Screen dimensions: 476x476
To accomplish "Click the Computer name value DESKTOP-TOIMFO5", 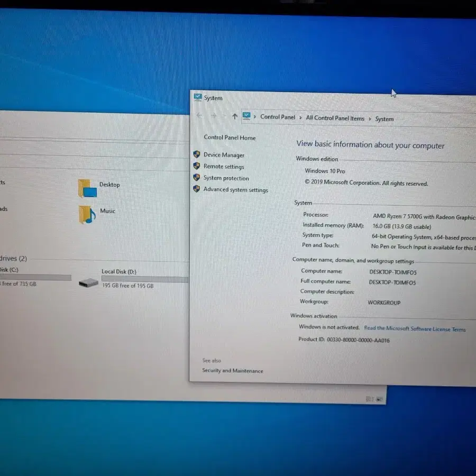I will point(393,272).
